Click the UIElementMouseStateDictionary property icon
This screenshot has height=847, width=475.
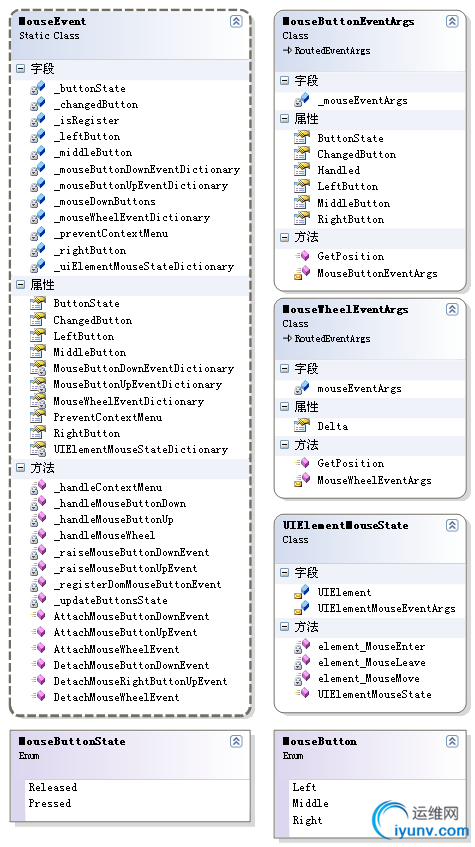coord(38,449)
